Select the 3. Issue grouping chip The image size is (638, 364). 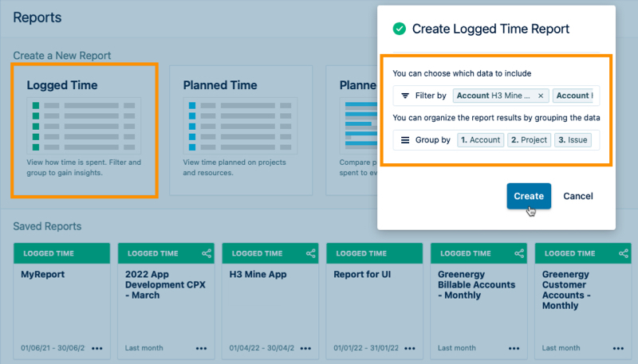coord(573,139)
